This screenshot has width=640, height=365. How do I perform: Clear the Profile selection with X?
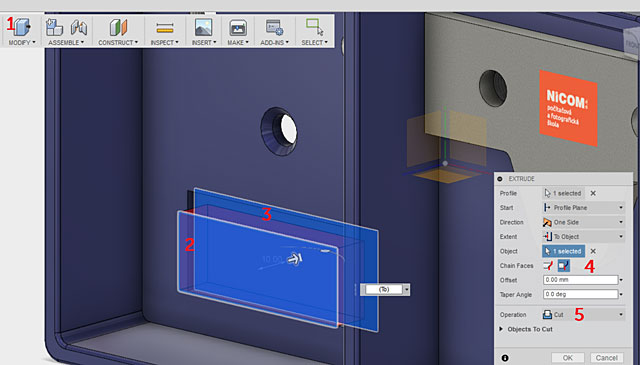593,193
